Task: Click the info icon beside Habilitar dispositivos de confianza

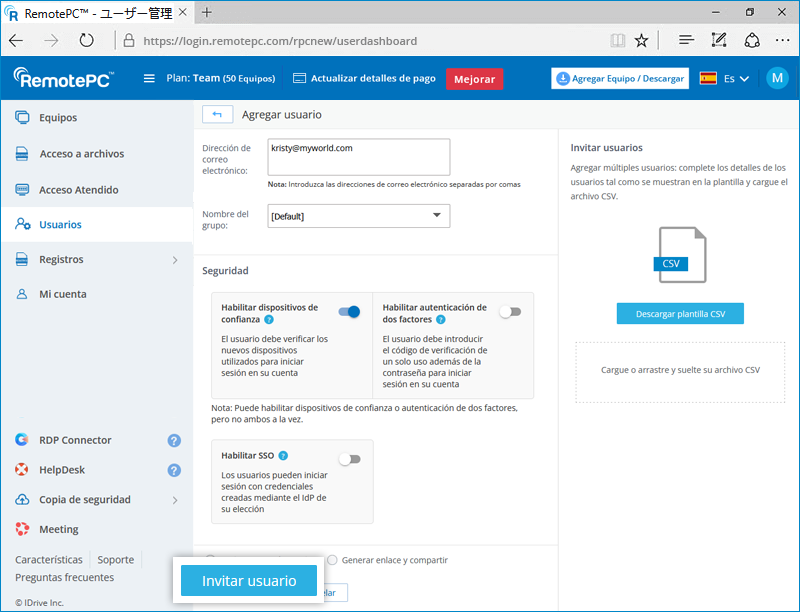Action: point(269,319)
